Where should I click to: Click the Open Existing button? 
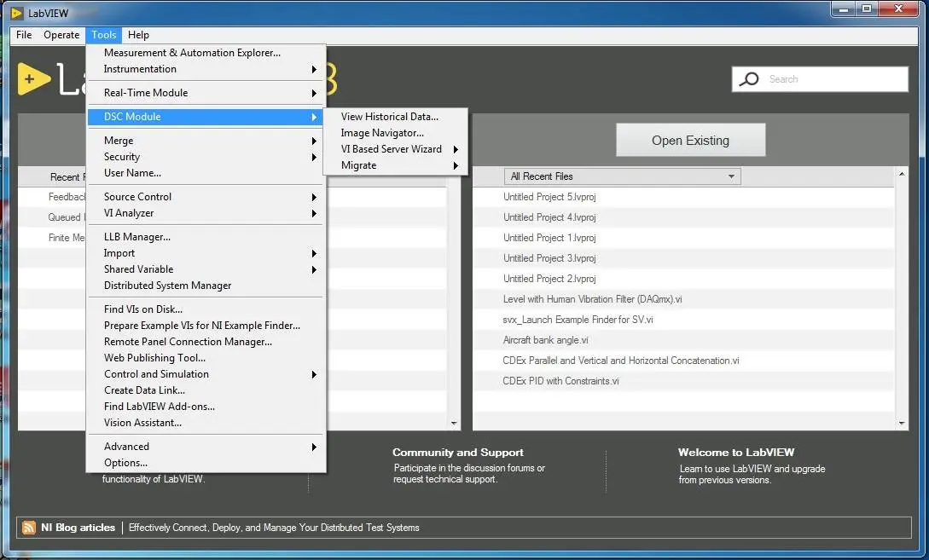click(691, 141)
